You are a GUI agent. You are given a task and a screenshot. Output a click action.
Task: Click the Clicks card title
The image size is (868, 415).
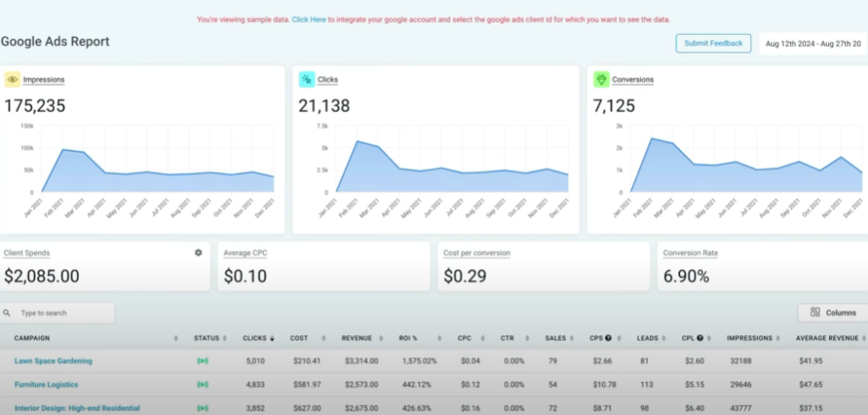[x=328, y=80]
